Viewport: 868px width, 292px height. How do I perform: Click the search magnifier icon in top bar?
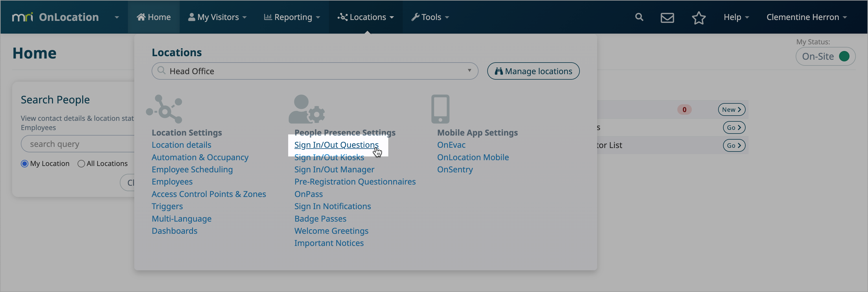tap(639, 17)
